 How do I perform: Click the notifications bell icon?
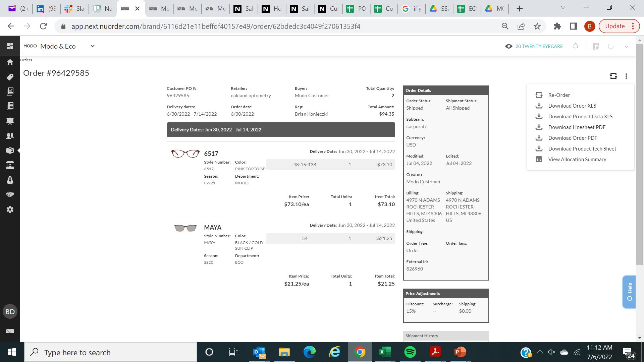[x=576, y=46]
